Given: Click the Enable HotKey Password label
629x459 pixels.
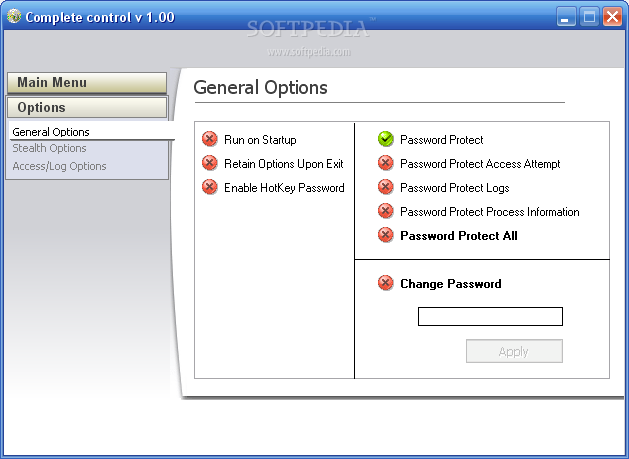Looking at the screenshot, I should tap(284, 188).
